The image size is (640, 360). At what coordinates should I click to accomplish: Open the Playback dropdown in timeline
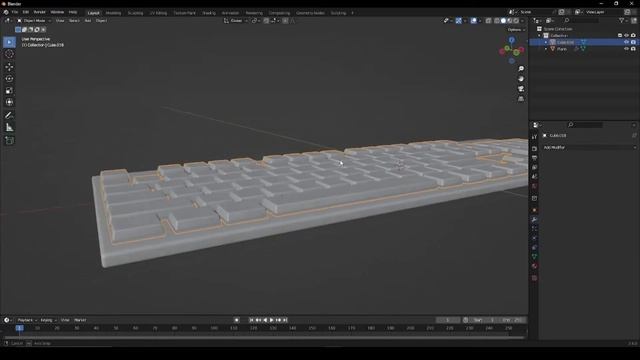[27, 320]
